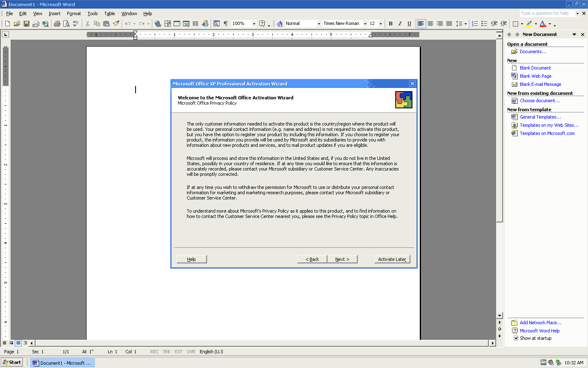Viewport: 588px width, 368px height.
Task: Click the Open folder toolbar icon
Action: (x=17, y=24)
